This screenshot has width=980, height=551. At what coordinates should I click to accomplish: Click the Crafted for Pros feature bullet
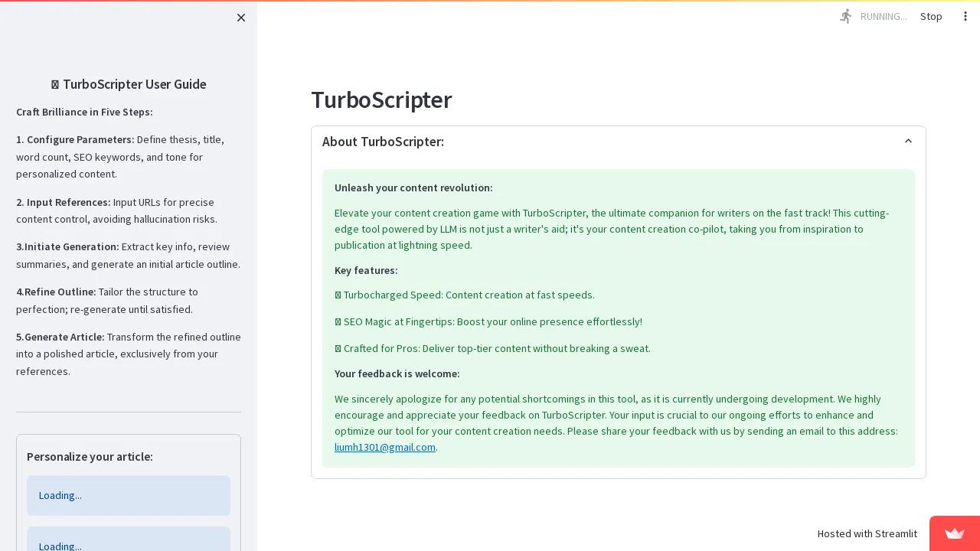coord(492,349)
